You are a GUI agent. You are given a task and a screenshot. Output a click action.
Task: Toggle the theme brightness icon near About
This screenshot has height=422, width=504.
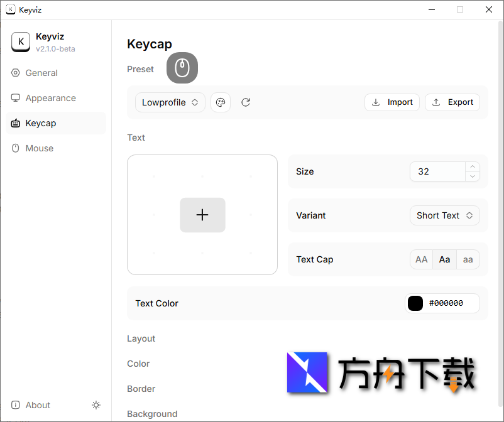tap(96, 405)
